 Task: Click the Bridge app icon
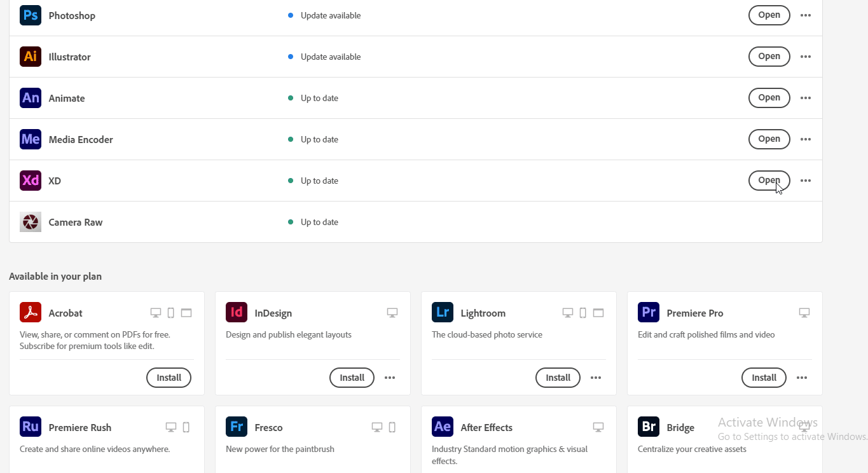649,427
